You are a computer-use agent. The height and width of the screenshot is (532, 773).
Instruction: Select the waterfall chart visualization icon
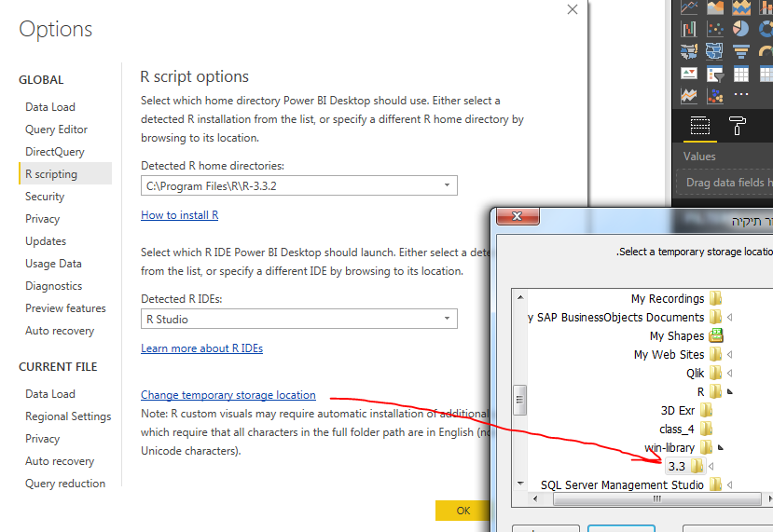tap(689, 29)
